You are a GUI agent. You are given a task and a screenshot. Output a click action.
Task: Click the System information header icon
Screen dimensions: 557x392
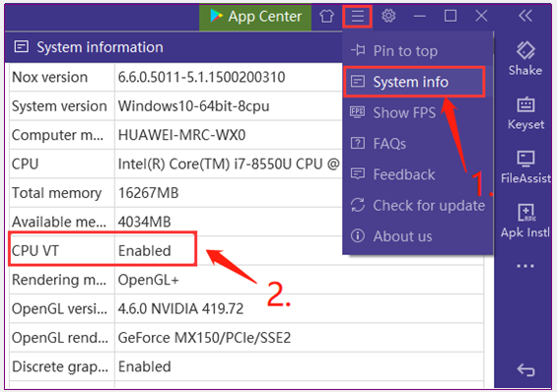(x=22, y=47)
